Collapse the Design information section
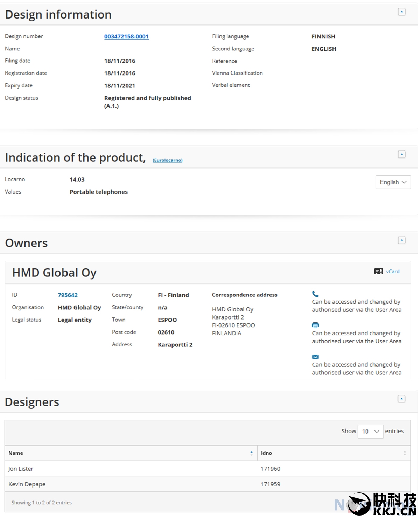This screenshot has height=519, width=420. pos(401,12)
